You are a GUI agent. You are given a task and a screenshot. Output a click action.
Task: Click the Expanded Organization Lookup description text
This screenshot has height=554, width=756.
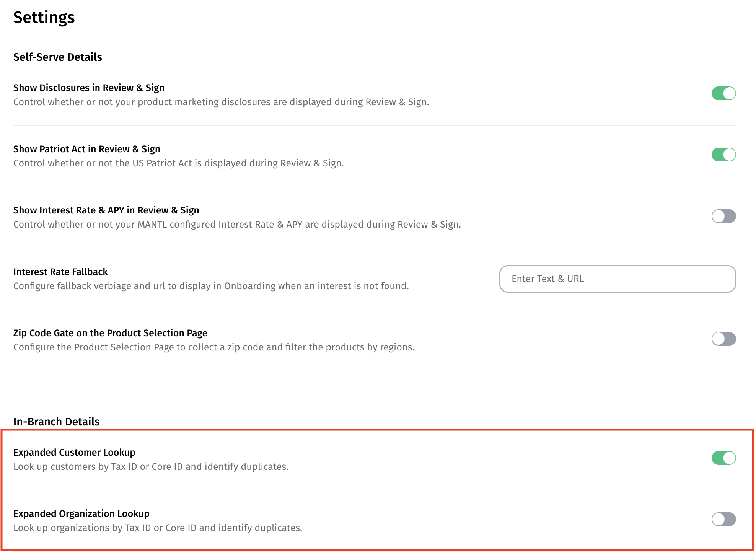point(158,528)
